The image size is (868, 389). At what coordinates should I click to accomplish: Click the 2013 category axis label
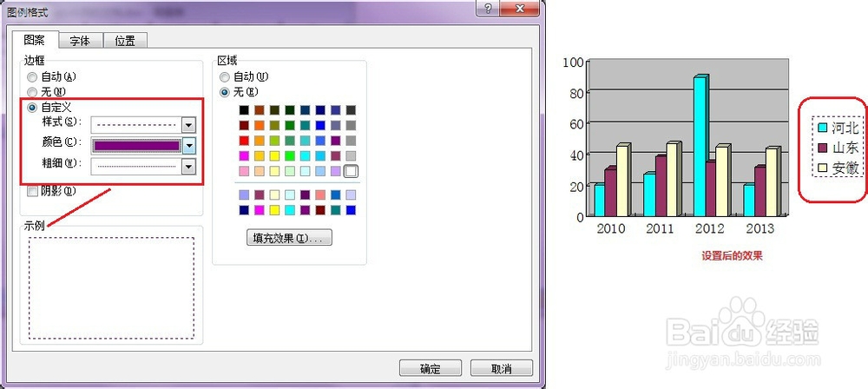[x=760, y=228]
